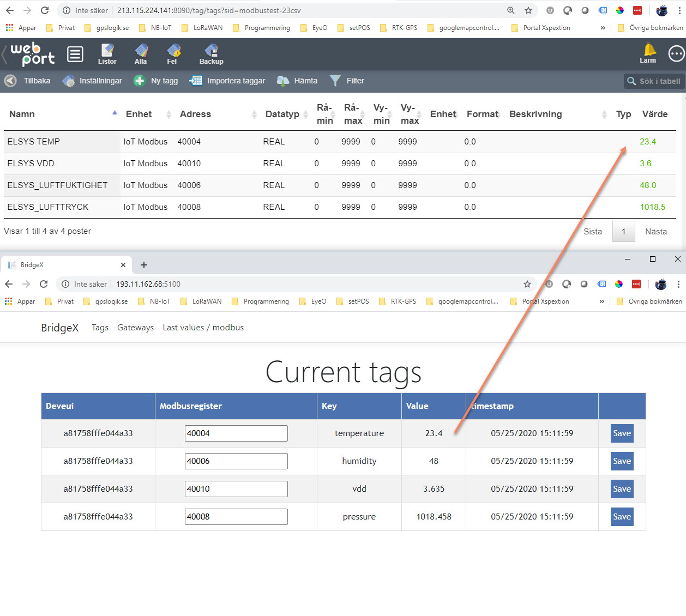Go to Nästa page

tap(656, 232)
